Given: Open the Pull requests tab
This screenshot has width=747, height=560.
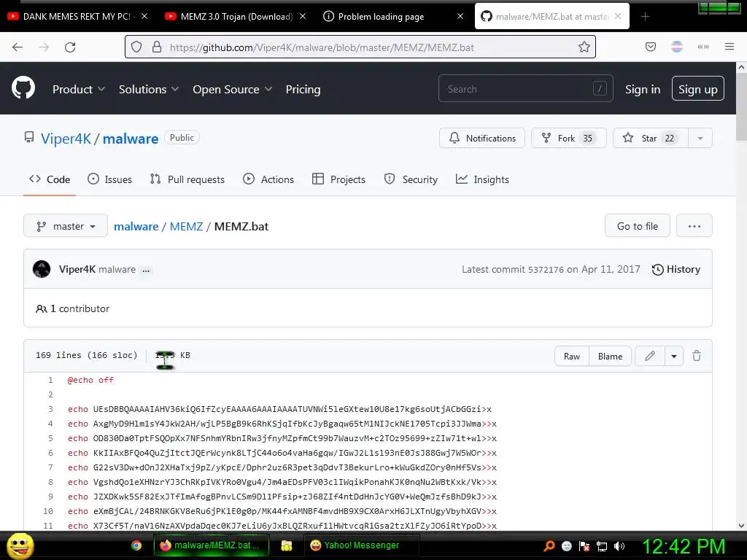Looking at the screenshot, I should 187,179.
